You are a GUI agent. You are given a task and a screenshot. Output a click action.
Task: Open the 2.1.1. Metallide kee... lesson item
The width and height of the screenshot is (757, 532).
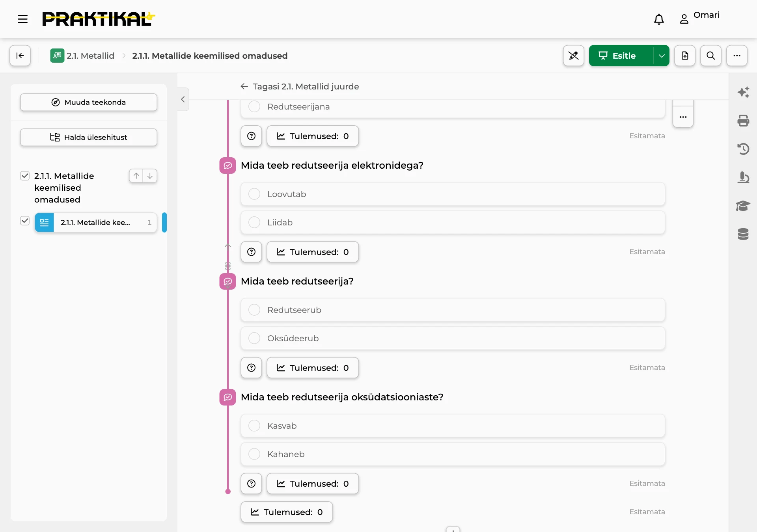click(x=96, y=222)
